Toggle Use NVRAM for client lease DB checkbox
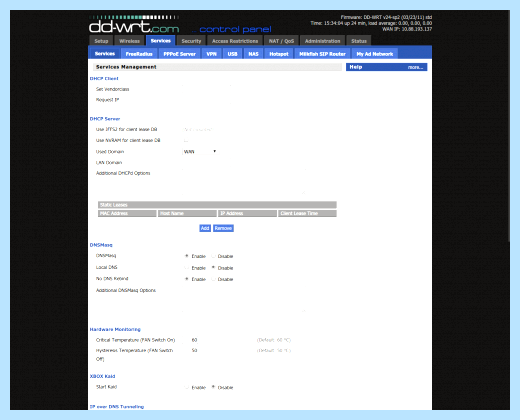 [x=186, y=140]
